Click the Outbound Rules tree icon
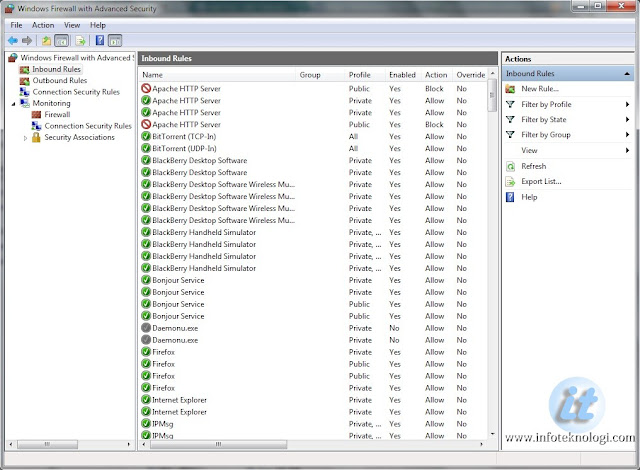Screen dimensions: 640x470 (24, 81)
